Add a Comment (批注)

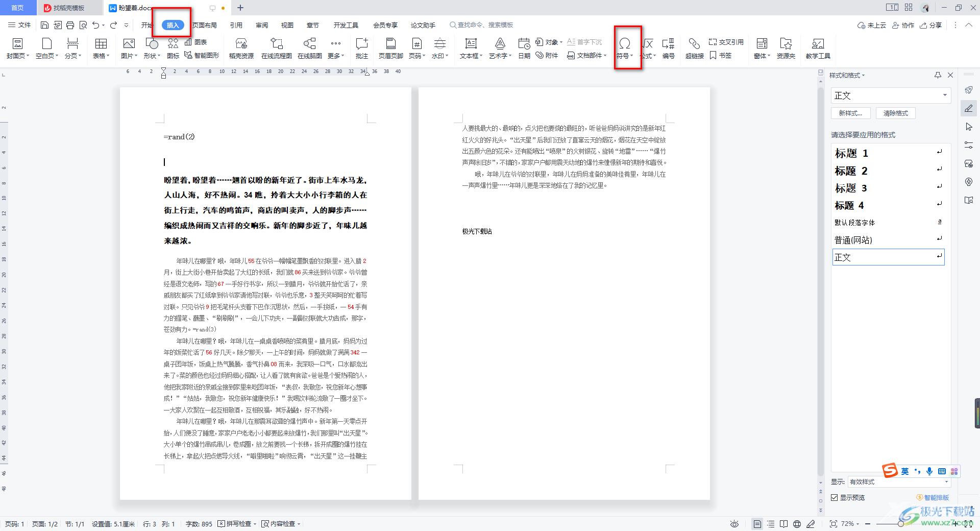[x=362, y=49]
